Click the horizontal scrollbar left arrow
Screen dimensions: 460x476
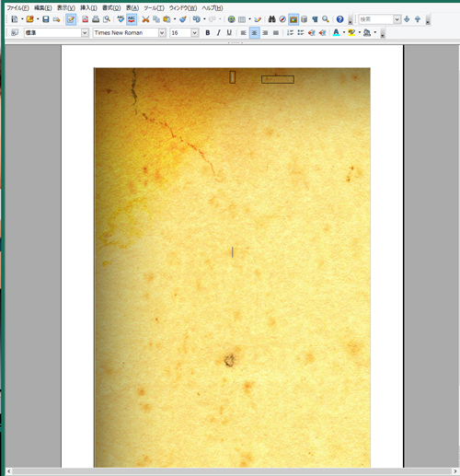9,471
